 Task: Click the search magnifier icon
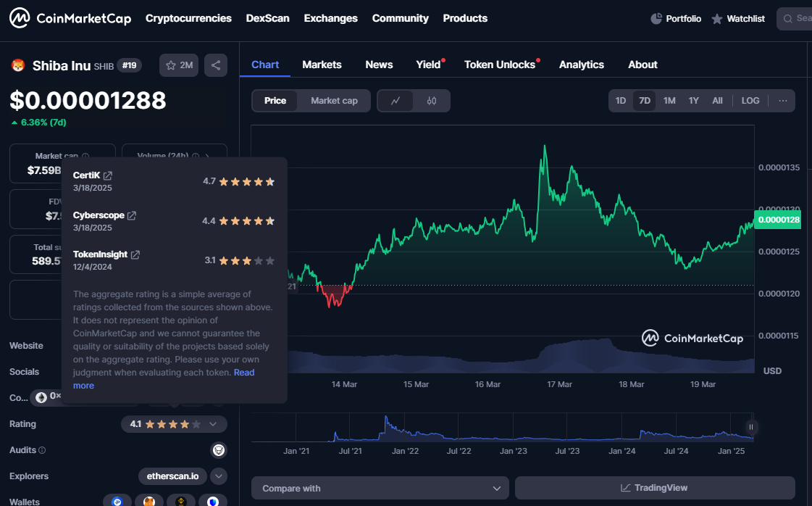787,19
